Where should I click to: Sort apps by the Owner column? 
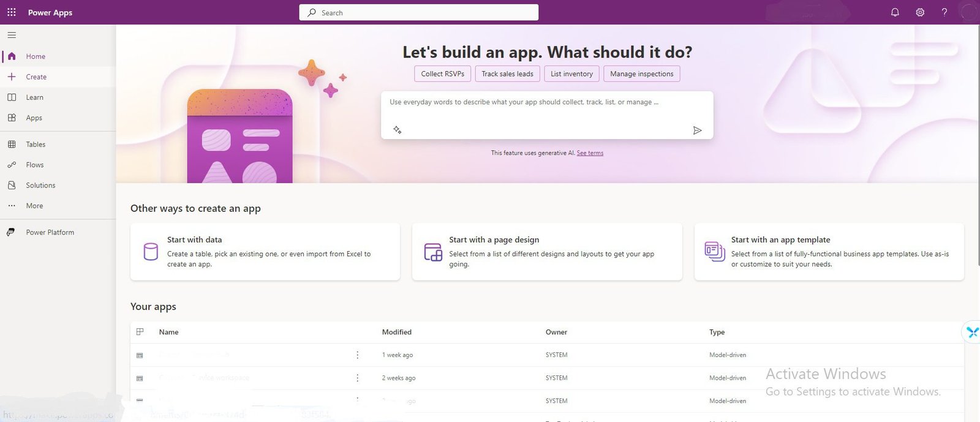click(x=557, y=332)
